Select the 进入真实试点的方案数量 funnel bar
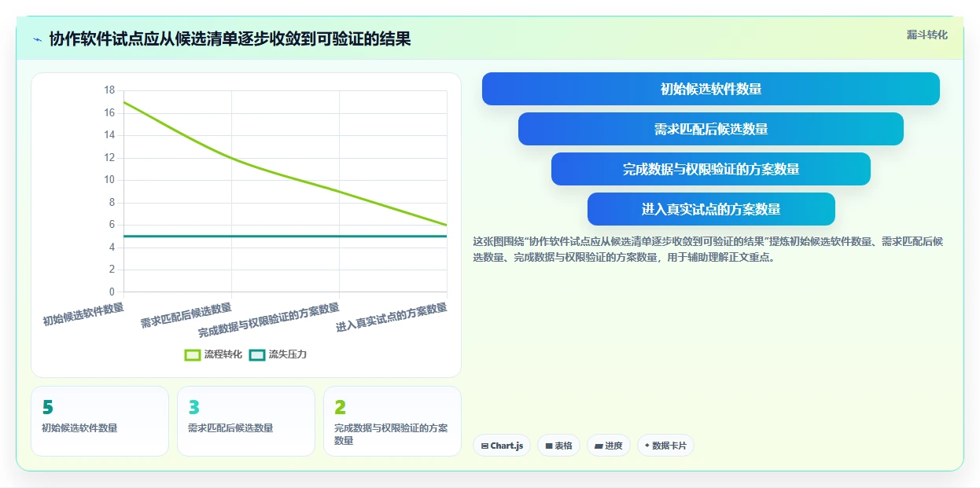This screenshot has height=488, width=980. pyautogui.click(x=711, y=209)
